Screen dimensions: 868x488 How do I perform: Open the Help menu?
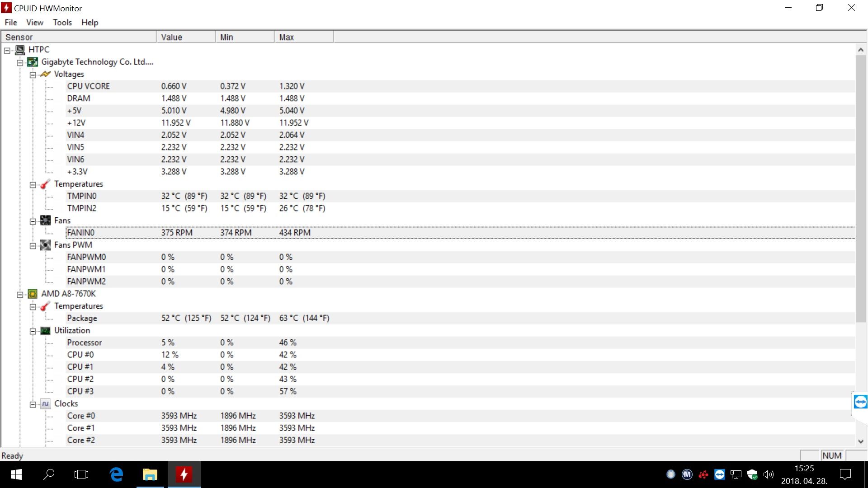pyautogui.click(x=90, y=23)
